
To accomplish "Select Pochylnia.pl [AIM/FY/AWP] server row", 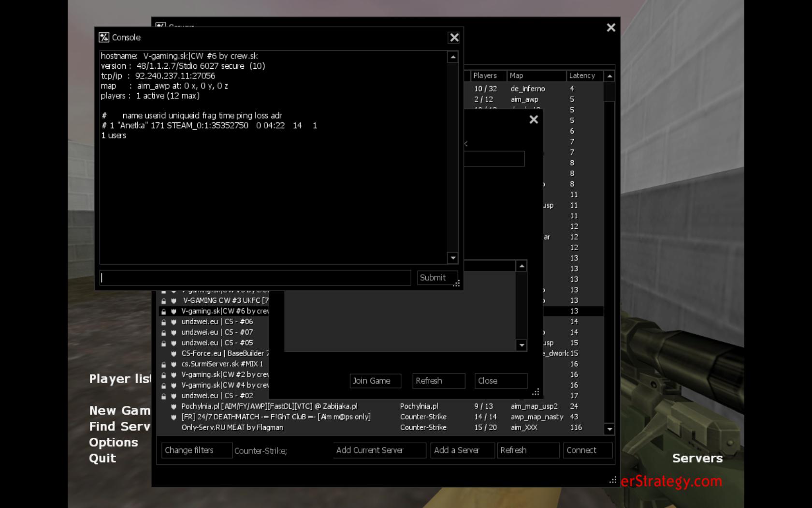I will (x=381, y=406).
